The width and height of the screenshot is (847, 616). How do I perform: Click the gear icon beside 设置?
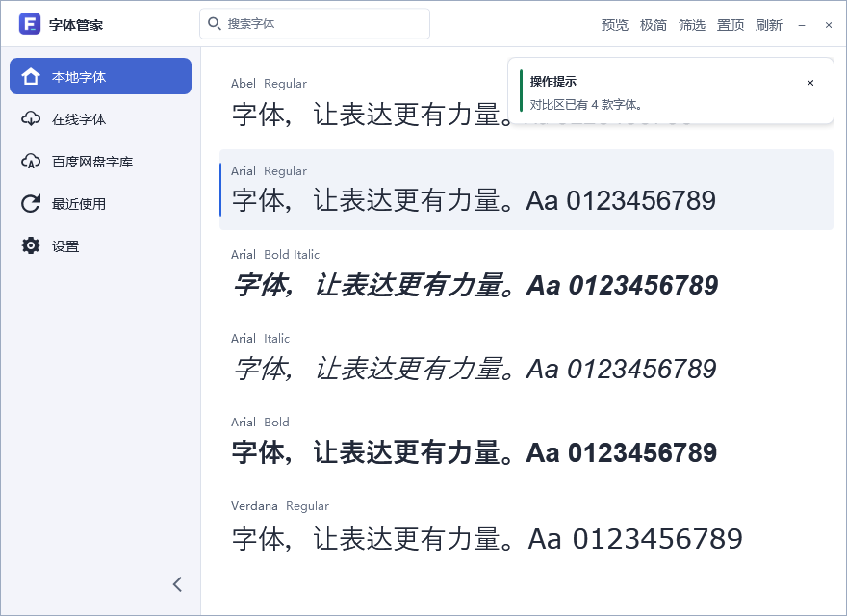click(x=31, y=245)
